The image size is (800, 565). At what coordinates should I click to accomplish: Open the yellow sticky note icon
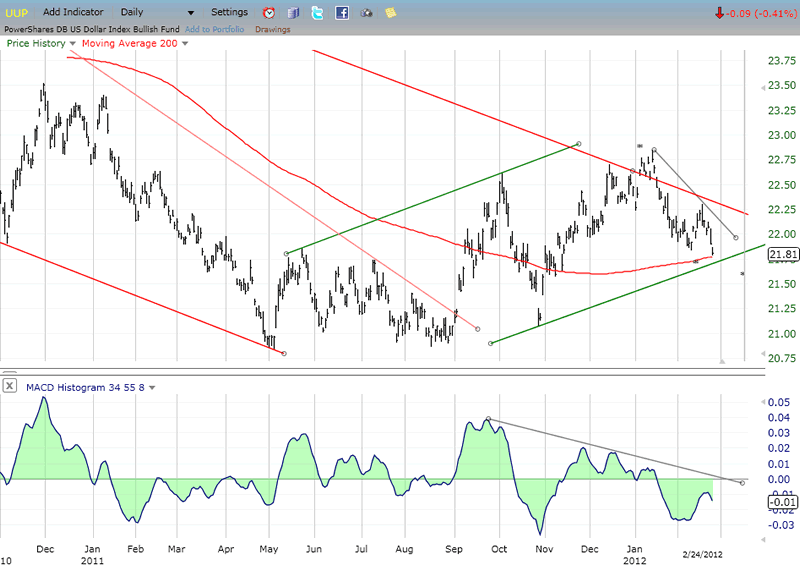(x=390, y=13)
